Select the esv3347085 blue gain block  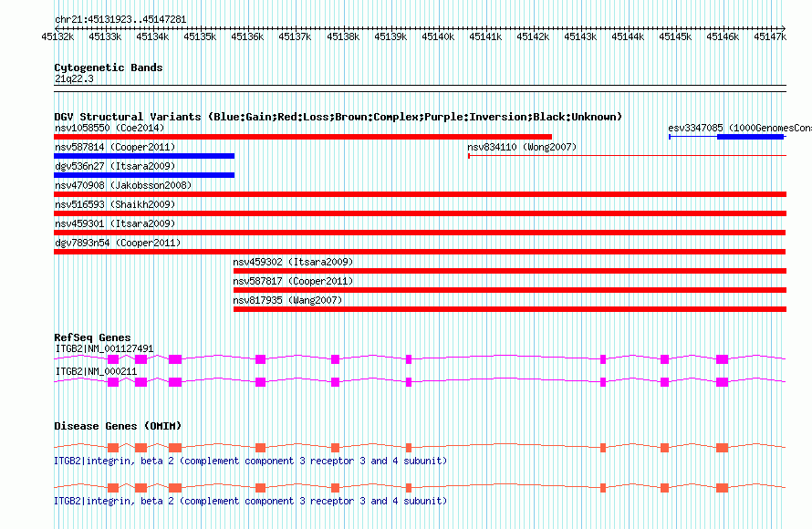tap(750, 137)
